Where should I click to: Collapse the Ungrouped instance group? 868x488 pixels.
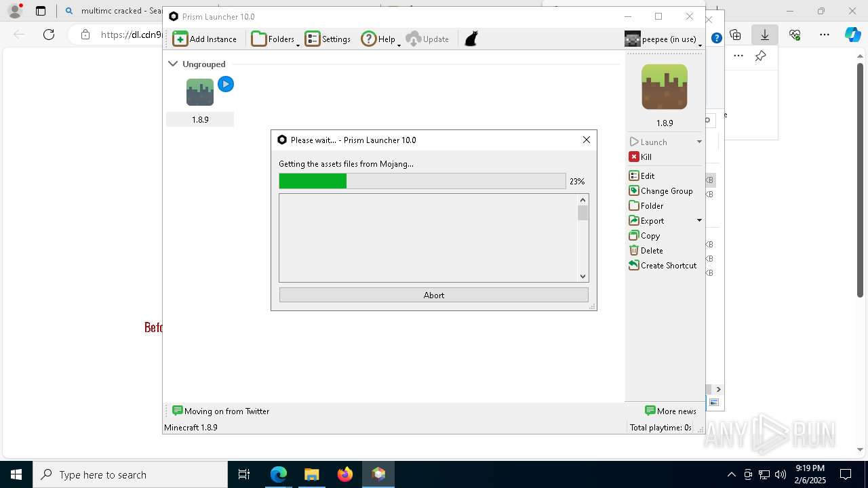[x=173, y=64]
